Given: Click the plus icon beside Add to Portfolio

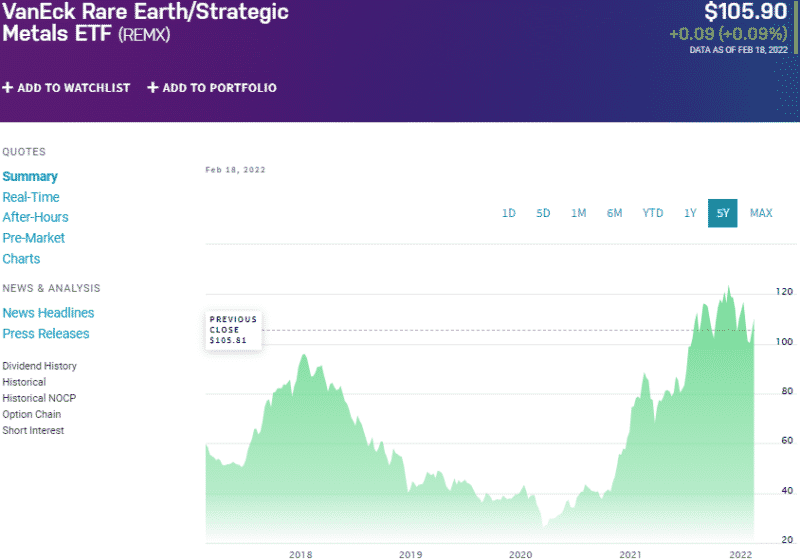Looking at the screenshot, I should [152, 88].
